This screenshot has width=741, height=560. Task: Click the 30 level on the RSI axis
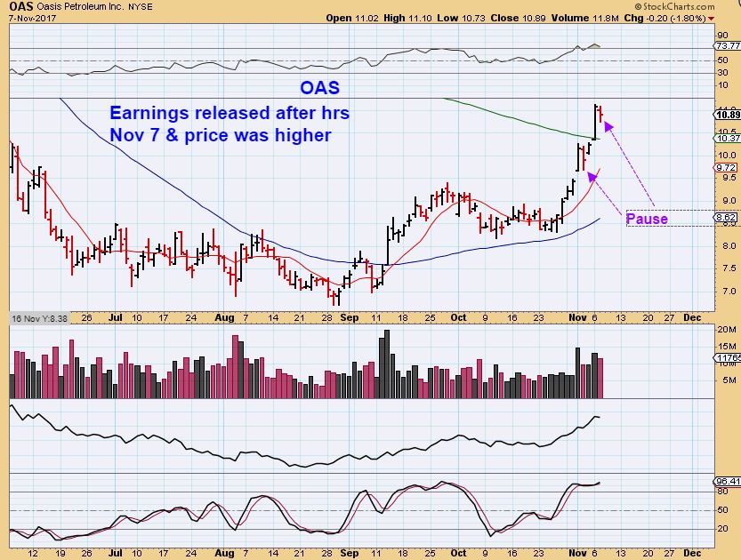click(722, 73)
